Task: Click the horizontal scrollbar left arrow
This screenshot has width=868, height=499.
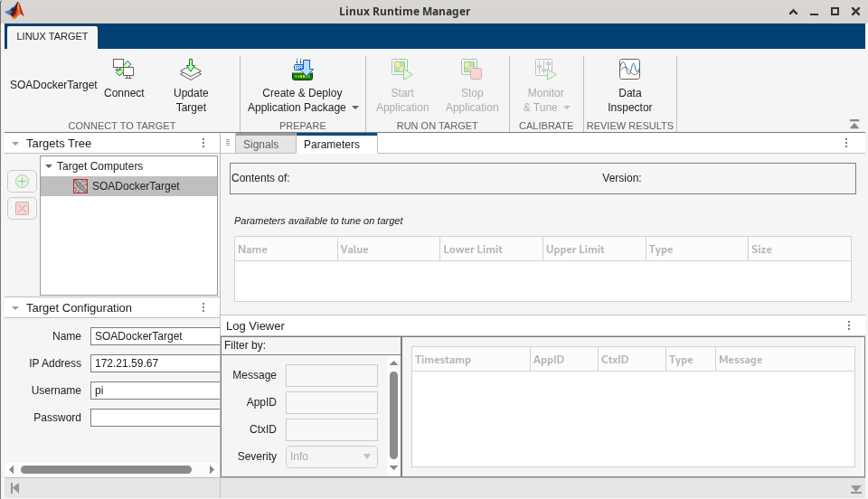Action: click(11, 470)
